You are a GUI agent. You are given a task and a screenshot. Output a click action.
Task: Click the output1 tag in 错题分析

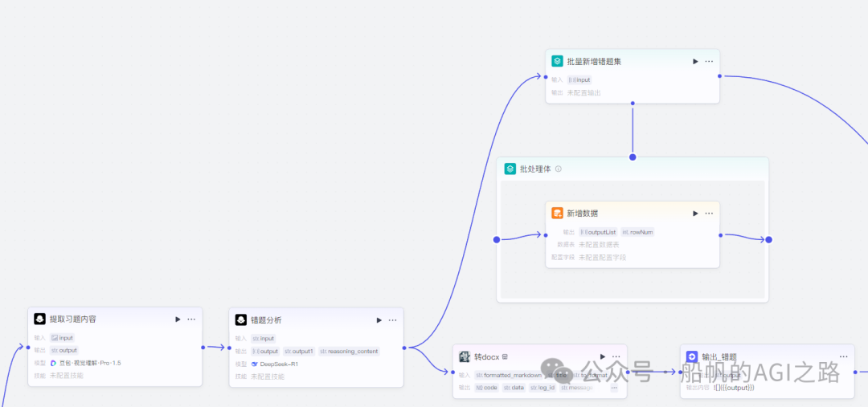click(x=299, y=351)
